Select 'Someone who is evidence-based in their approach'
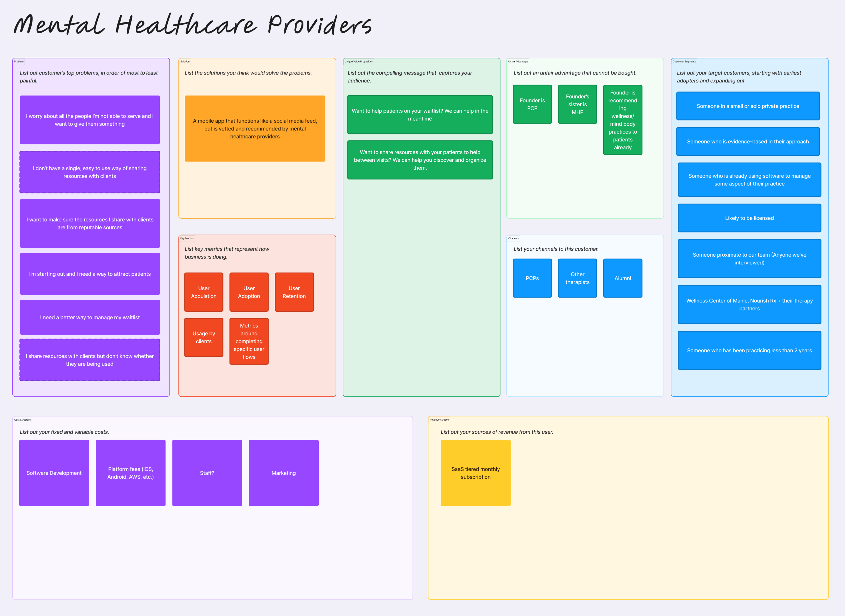 (x=748, y=141)
